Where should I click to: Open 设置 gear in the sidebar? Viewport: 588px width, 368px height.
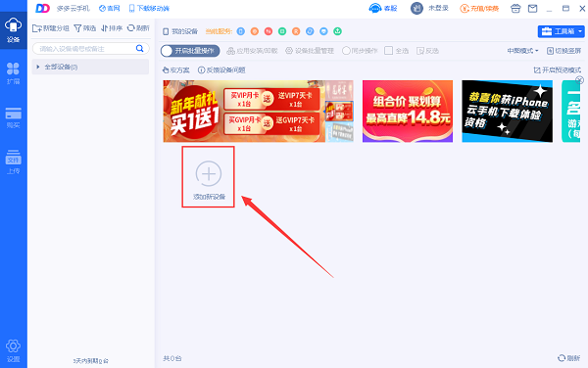[x=13, y=350]
